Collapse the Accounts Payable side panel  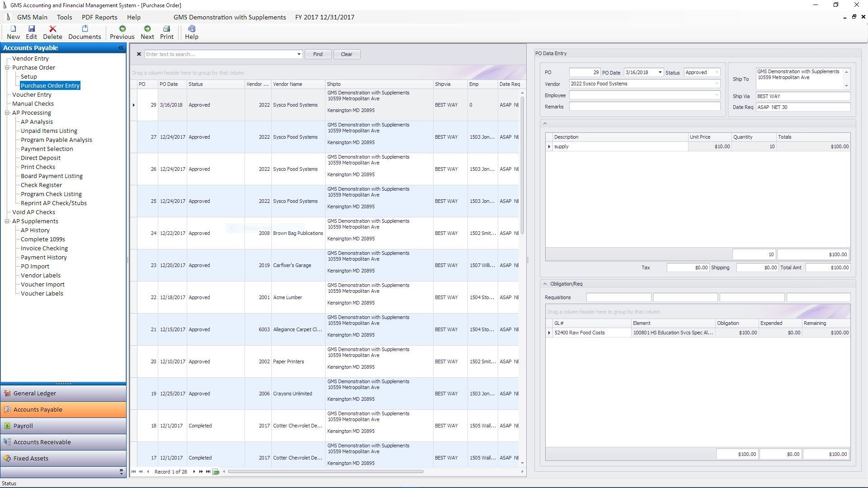[x=121, y=48]
